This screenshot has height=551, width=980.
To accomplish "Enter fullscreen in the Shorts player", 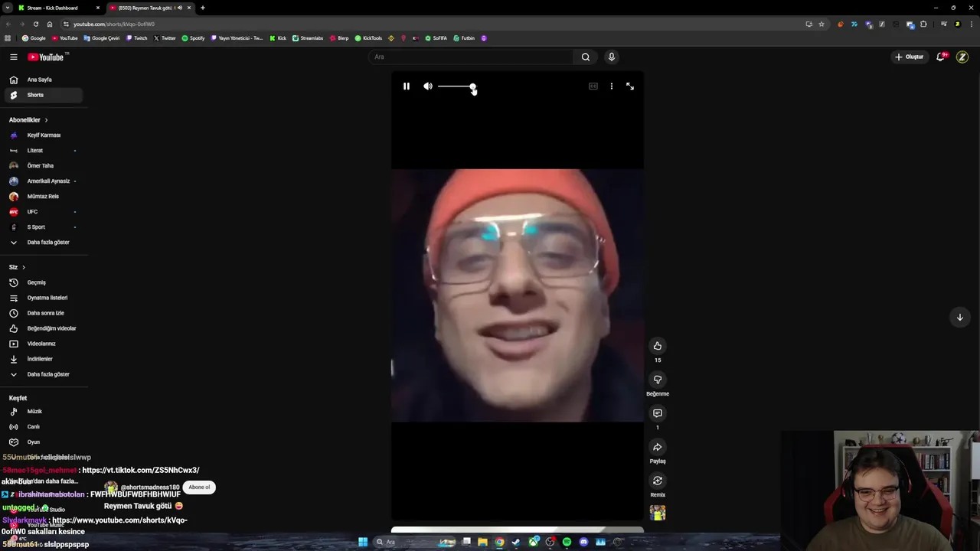I will point(630,86).
